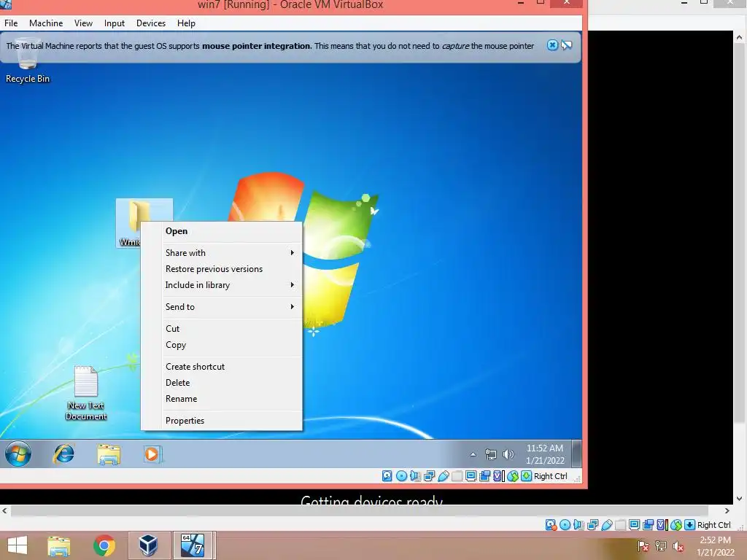
Task: Choose Delete from the context menu
Action: pyautogui.click(x=222, y=382)
